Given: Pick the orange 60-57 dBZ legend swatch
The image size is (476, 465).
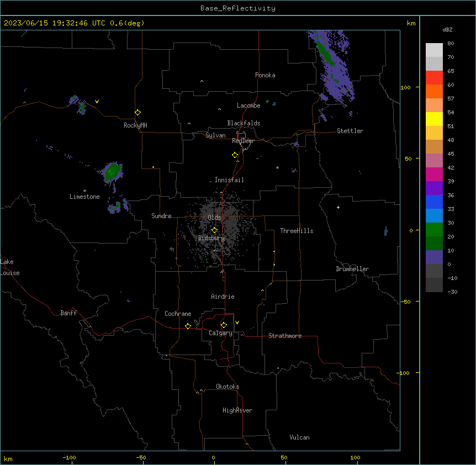Looking at the screenshot, I should tap(434, 91).
